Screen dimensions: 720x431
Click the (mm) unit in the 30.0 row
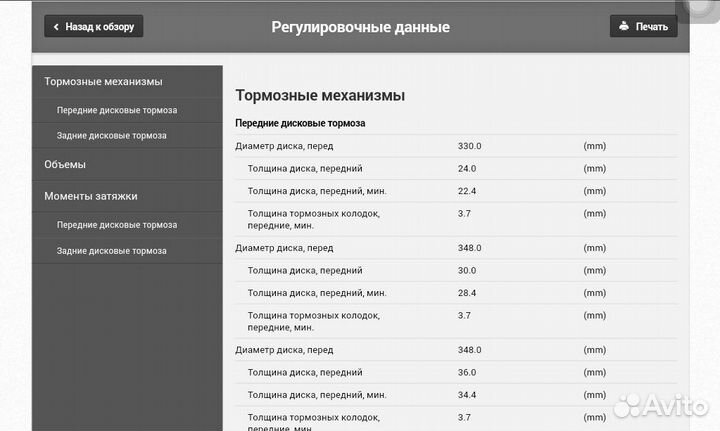(595, 270)
